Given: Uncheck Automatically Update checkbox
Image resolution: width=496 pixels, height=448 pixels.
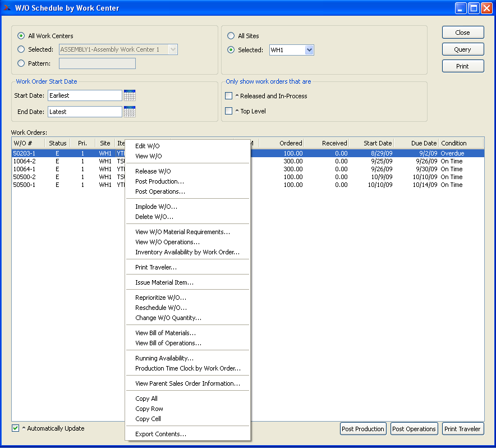Looking at the screenshot, I should point(16,428).
